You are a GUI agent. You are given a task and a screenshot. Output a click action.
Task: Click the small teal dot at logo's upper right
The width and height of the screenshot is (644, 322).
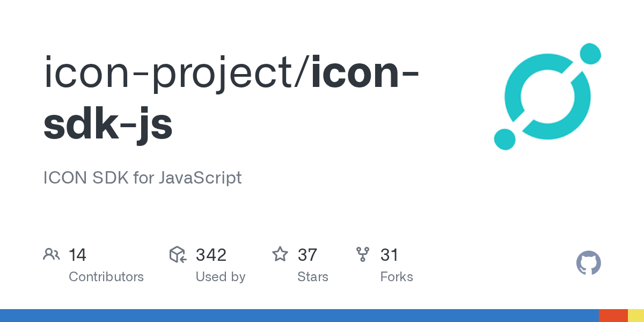click(590, 54)
